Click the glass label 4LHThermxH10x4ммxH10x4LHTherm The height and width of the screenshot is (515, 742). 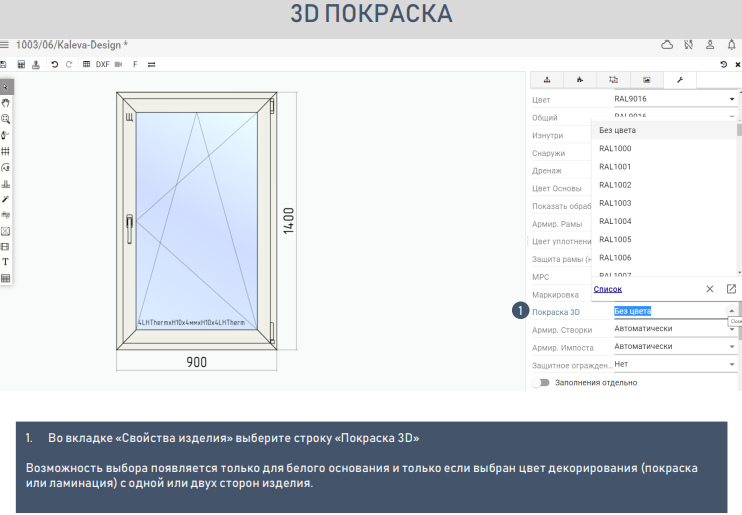tap(191, 322)
